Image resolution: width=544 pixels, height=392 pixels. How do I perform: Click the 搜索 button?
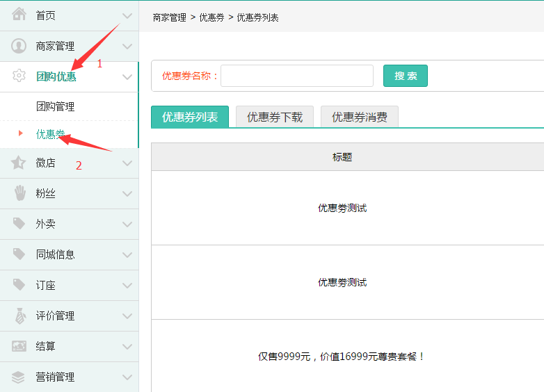pos(406,76)
